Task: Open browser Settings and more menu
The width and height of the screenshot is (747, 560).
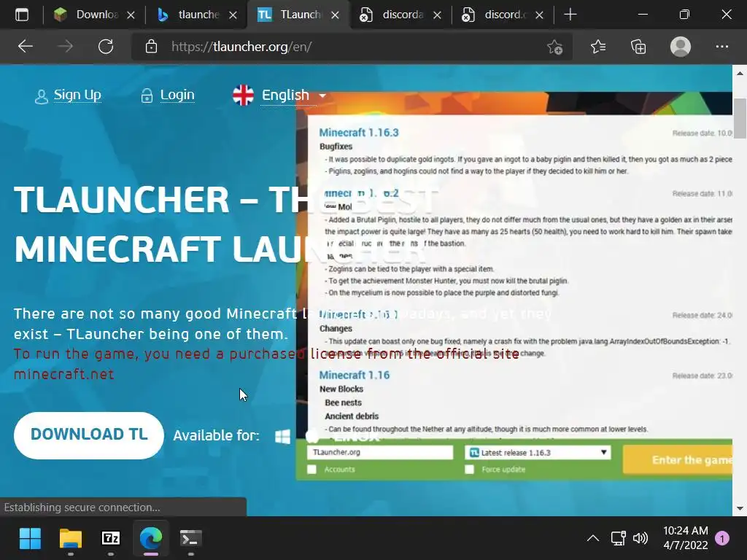Action: (x=721, y=47)
